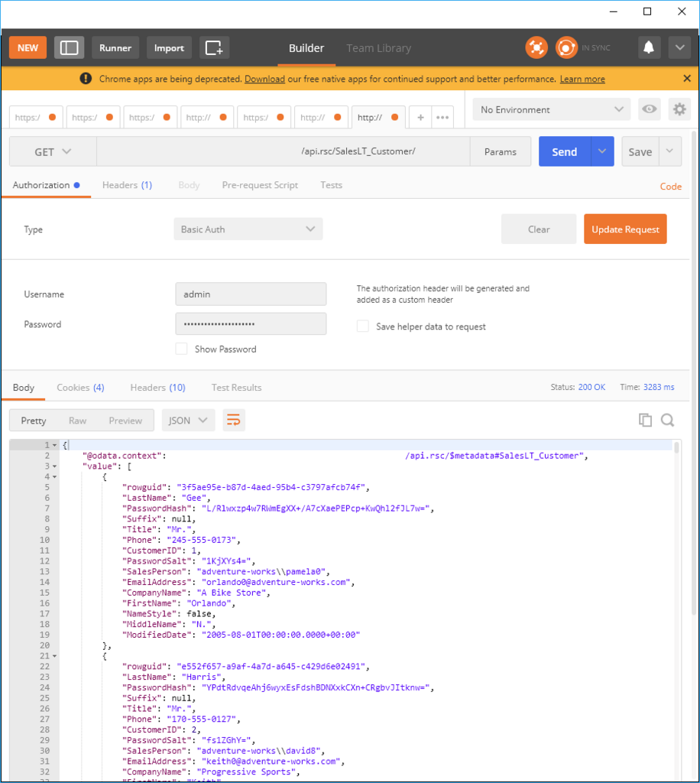Collapse the value array on line 3
The height and width of the screenshot is (783, 700).
54,466
